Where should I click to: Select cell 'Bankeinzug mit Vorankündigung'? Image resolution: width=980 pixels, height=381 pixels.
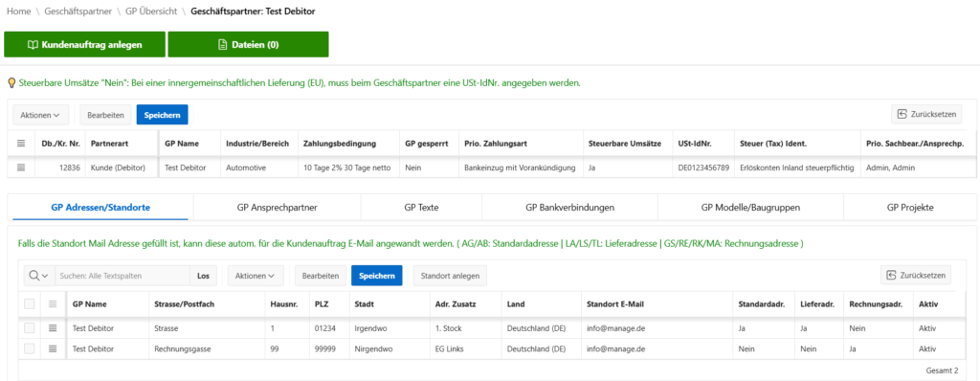pos(521,168)
